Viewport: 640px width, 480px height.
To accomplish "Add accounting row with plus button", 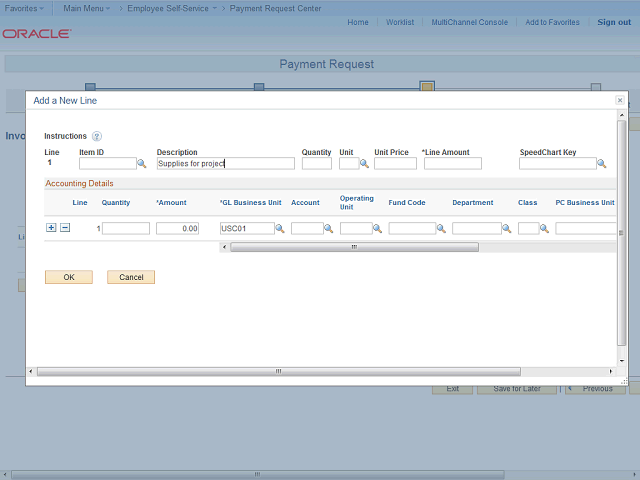I will [51, 228].
